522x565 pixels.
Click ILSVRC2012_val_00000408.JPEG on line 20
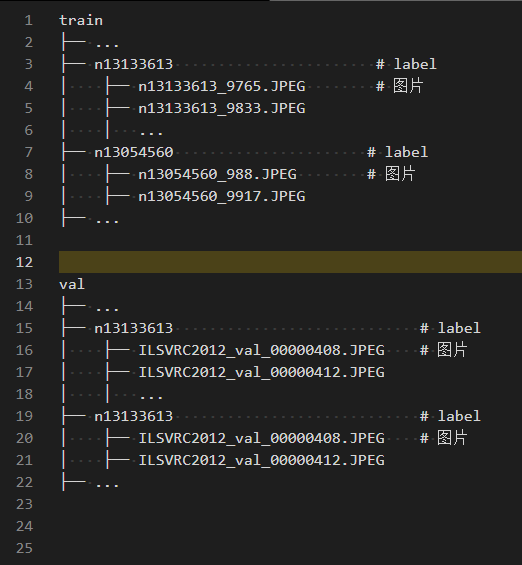[262, 438]
